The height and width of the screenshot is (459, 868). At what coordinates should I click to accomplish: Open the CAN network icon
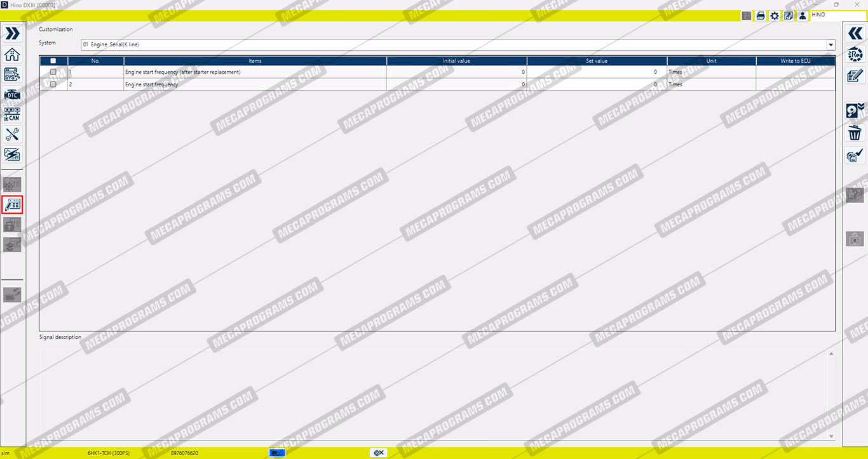[x=12, y=114]
